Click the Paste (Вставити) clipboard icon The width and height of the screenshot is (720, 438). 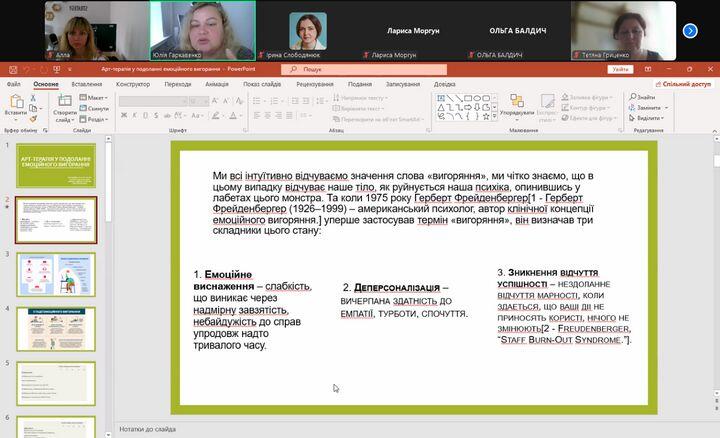tap(16, 101)
